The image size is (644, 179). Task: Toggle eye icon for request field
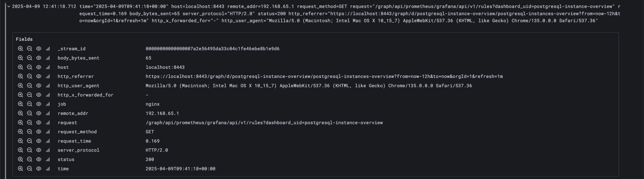38,123
